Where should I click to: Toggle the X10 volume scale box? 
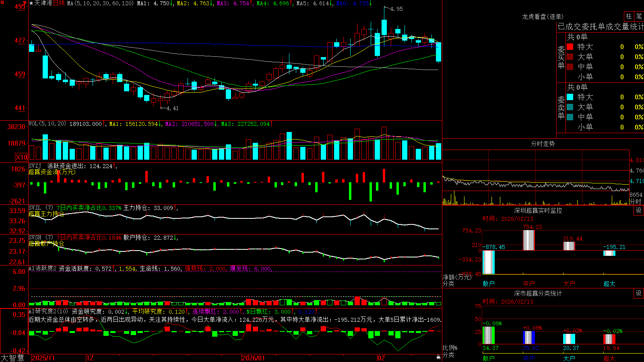(x=21, y=157)
